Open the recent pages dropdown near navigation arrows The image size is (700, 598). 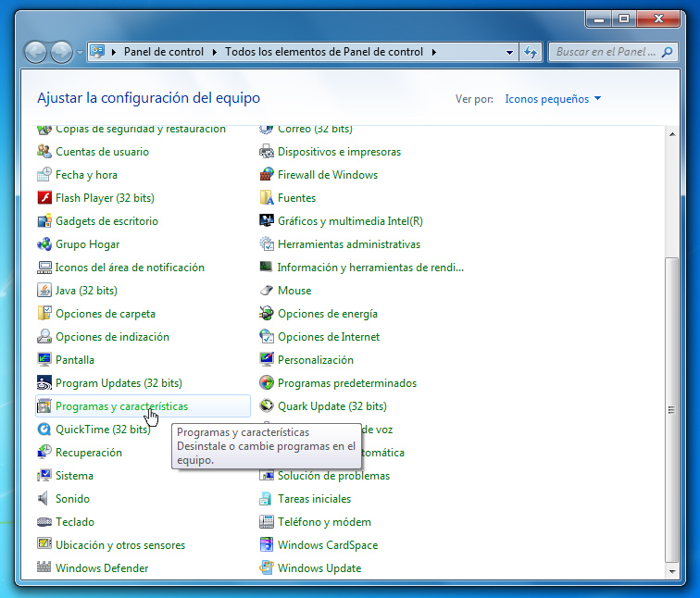[x=81, y=53]
